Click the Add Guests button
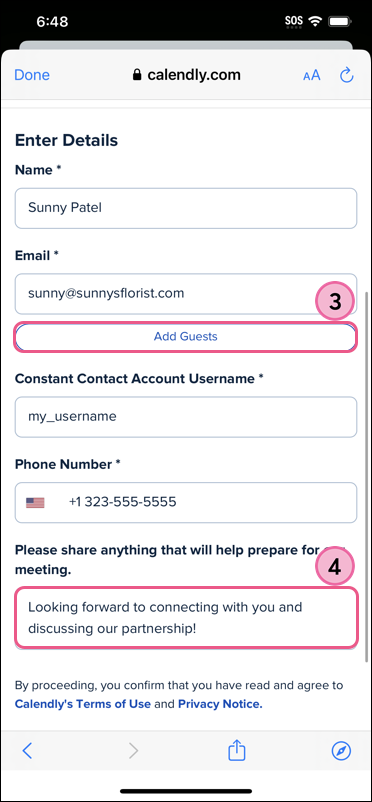 (186, 337)
